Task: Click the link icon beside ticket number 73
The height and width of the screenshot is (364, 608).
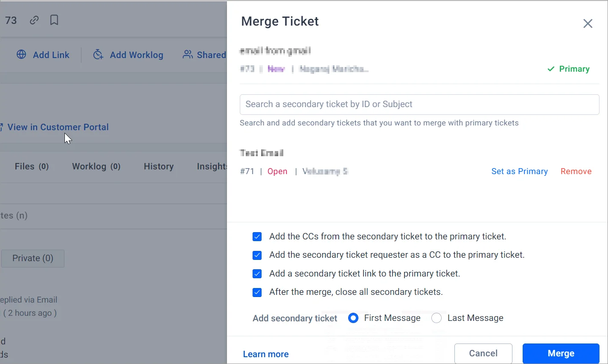Action: click(34, 20)
